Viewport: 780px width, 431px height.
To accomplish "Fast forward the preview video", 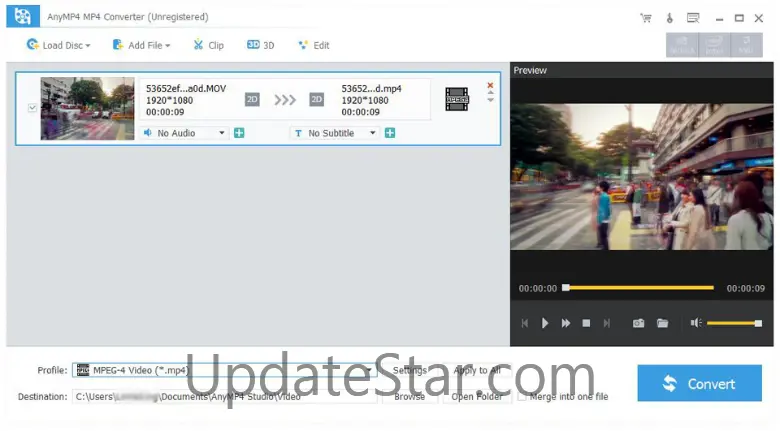I will click(x=566, y=323).
